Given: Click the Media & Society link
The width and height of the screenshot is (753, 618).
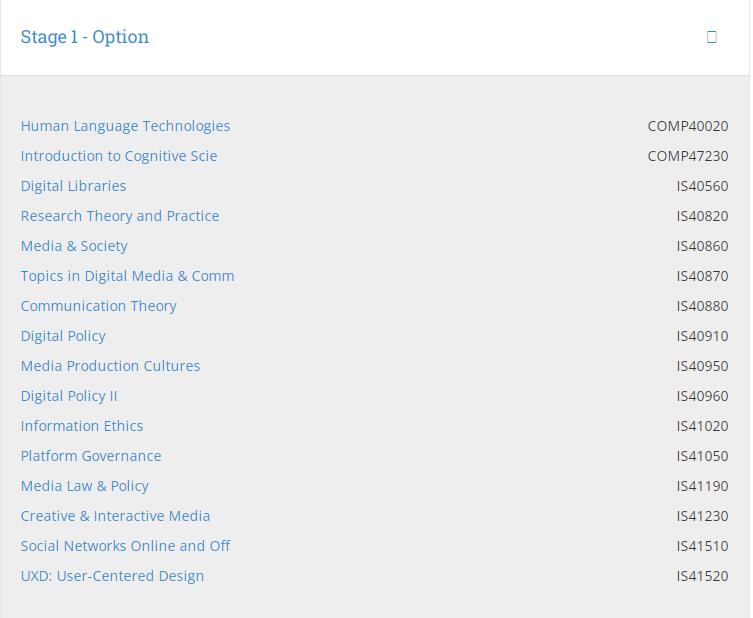Looking at the screenshot, I should point(74,246).
